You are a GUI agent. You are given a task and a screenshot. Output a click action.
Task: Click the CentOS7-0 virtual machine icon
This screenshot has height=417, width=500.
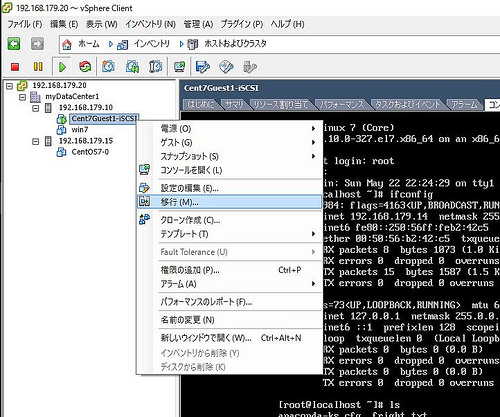(x=62, y=152)
